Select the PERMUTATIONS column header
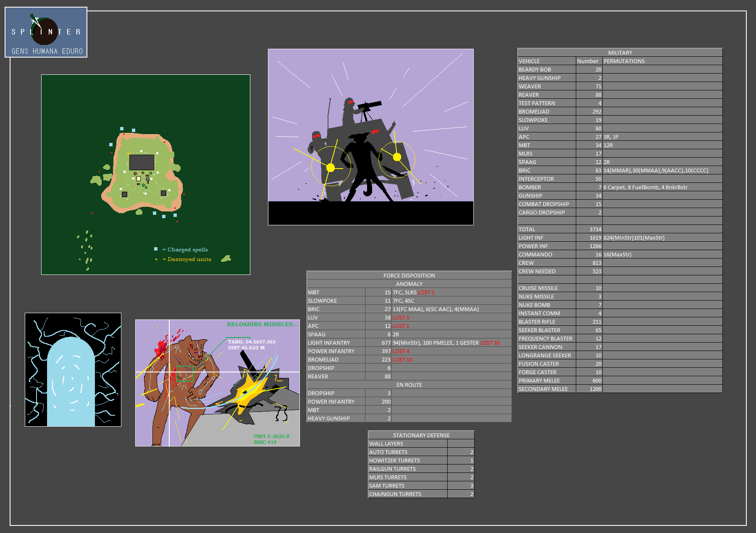The height and width of the screenshot is (533, 756). [x=624, y=61]
